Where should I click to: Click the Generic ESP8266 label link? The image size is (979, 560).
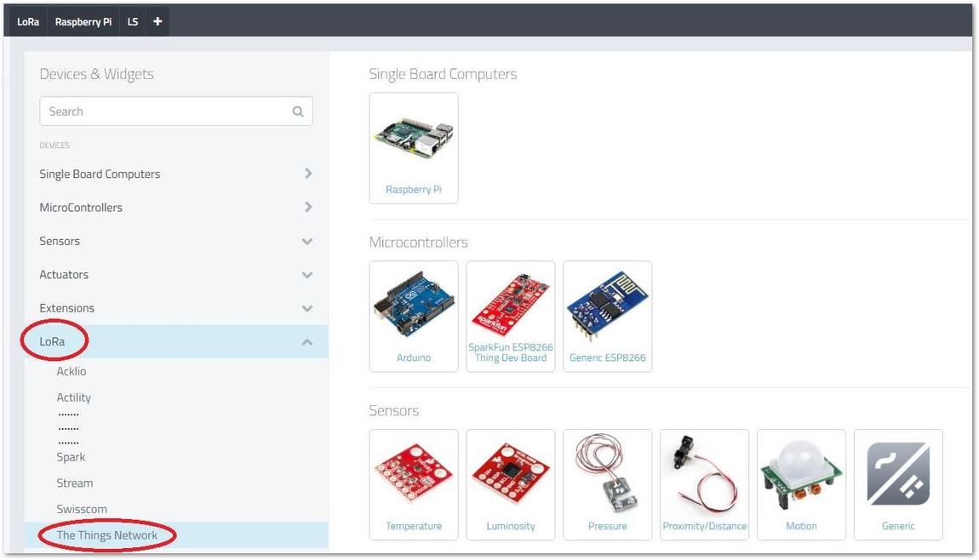pyautogui.click(x=608, y=357)
